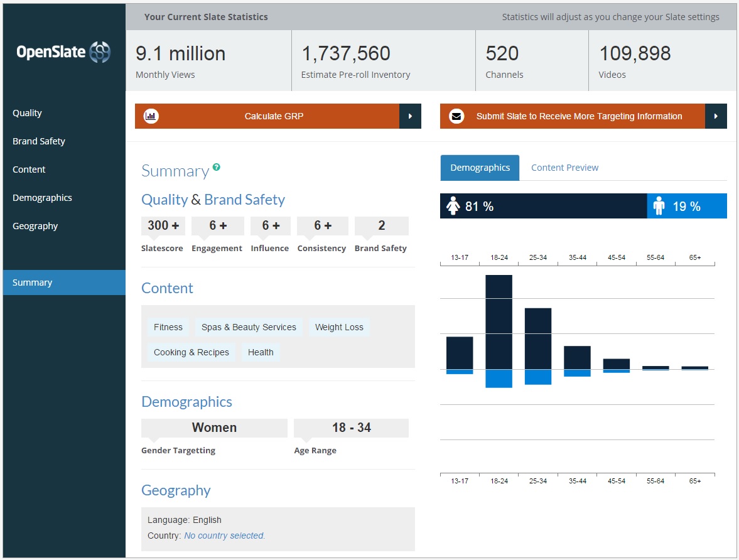Click the Language: English line

tap(184, 520)
